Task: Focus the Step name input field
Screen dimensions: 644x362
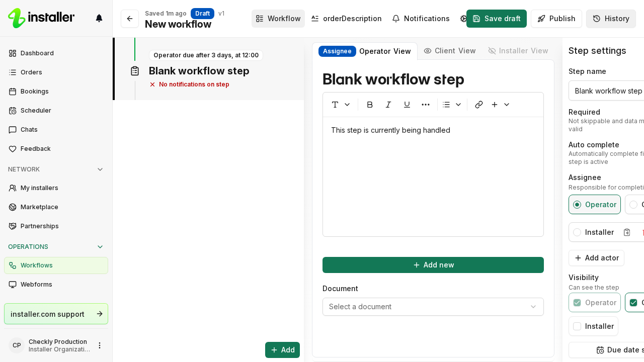Action: pos(606,91)
